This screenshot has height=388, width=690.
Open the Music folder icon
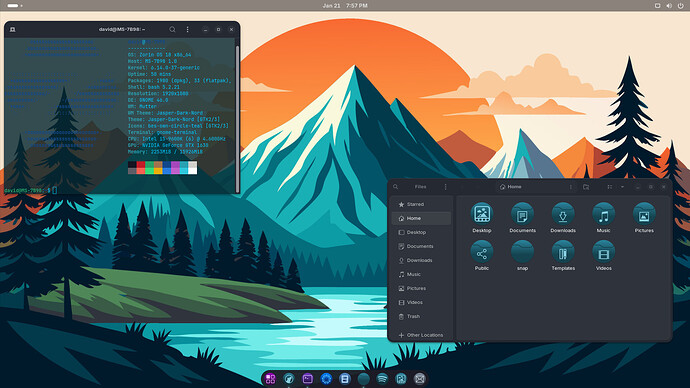pos(603,214)
